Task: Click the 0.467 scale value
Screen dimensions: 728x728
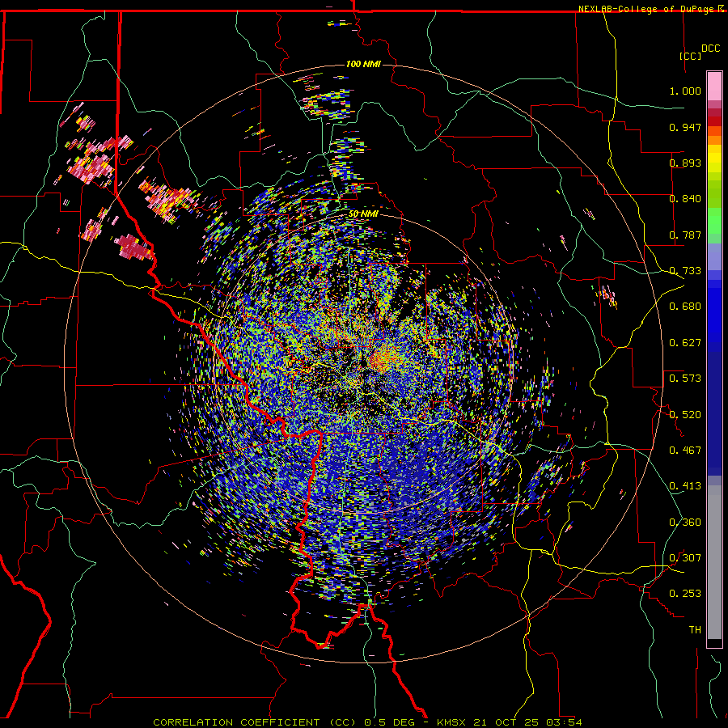Action: click(x=685, y=451)
